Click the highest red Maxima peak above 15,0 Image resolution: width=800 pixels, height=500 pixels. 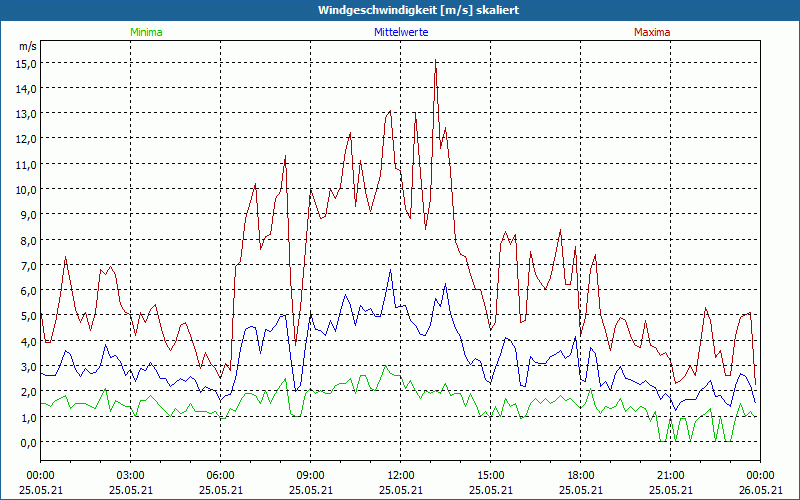(435, 60)
